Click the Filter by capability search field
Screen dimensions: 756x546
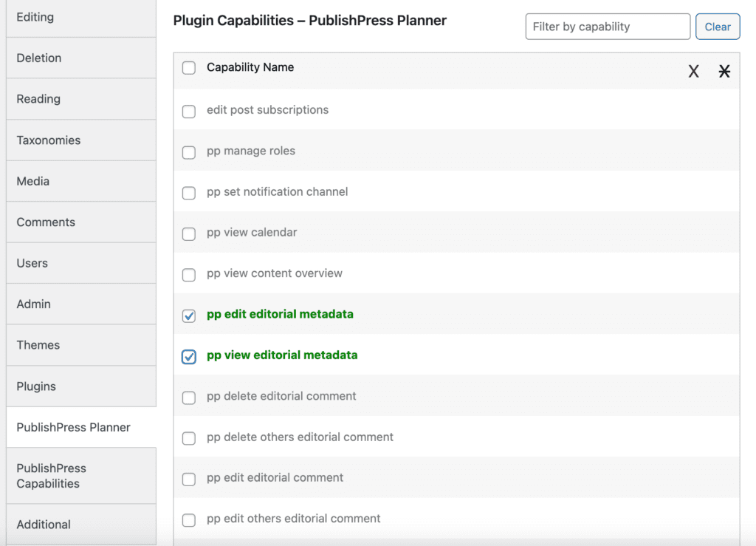click(607, 27)
